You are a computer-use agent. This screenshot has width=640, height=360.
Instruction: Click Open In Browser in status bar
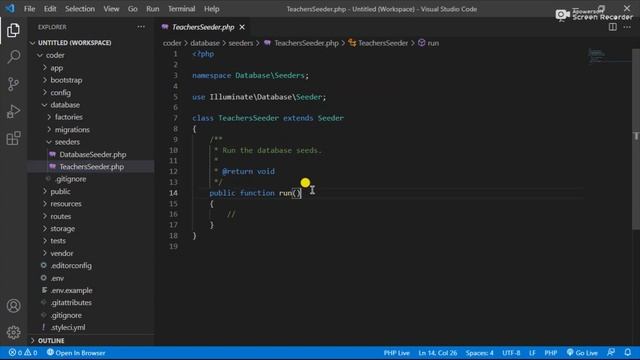coord(76,353)
